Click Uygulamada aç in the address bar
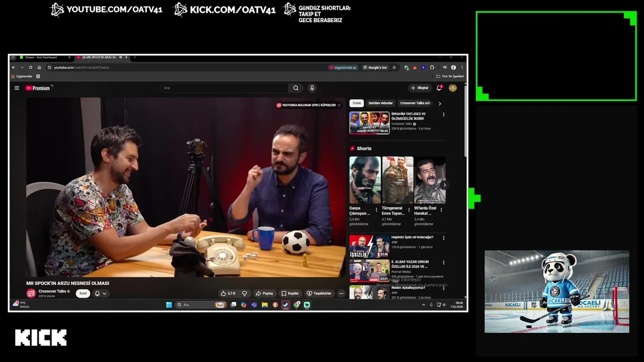644x362 pixels. coord(343,67)
